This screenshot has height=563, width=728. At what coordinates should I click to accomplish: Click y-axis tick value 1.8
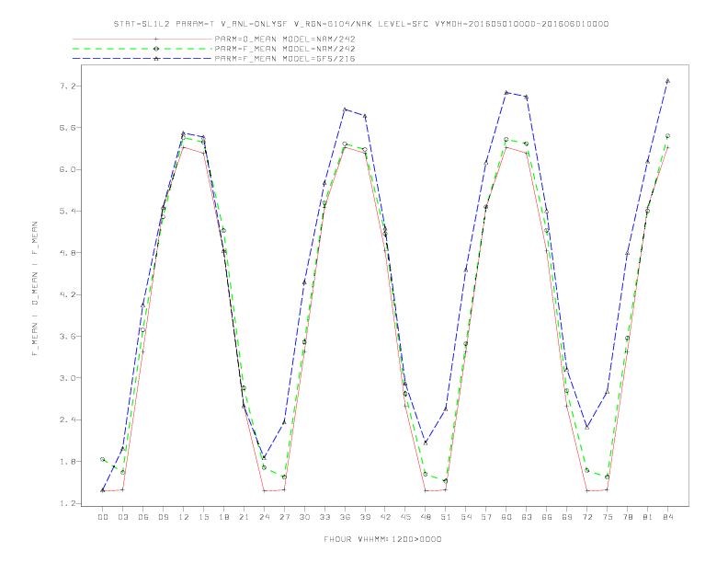point(66,462)
